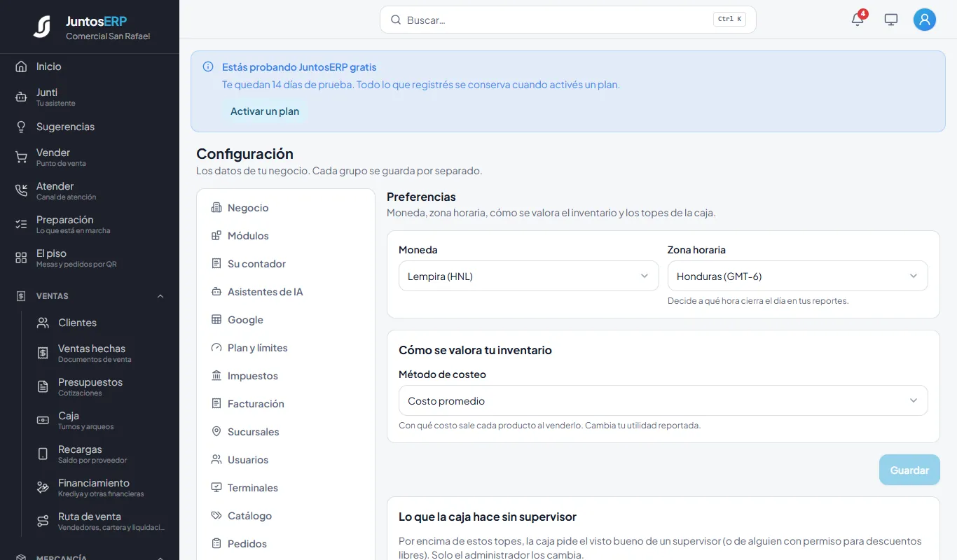Open the Zona horaria dropdown
The width and height of the screenshot is (957, 560).
click(797, 276)
